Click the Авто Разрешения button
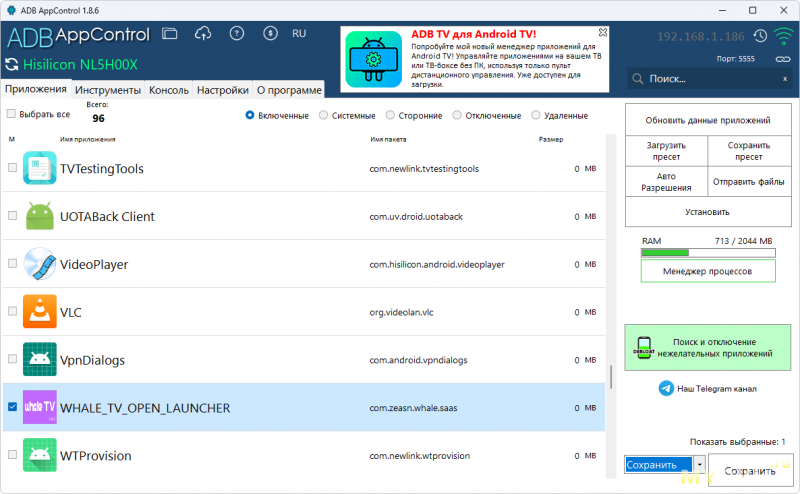800x494 pixels. pyautogui.click(x=666, y=182)
